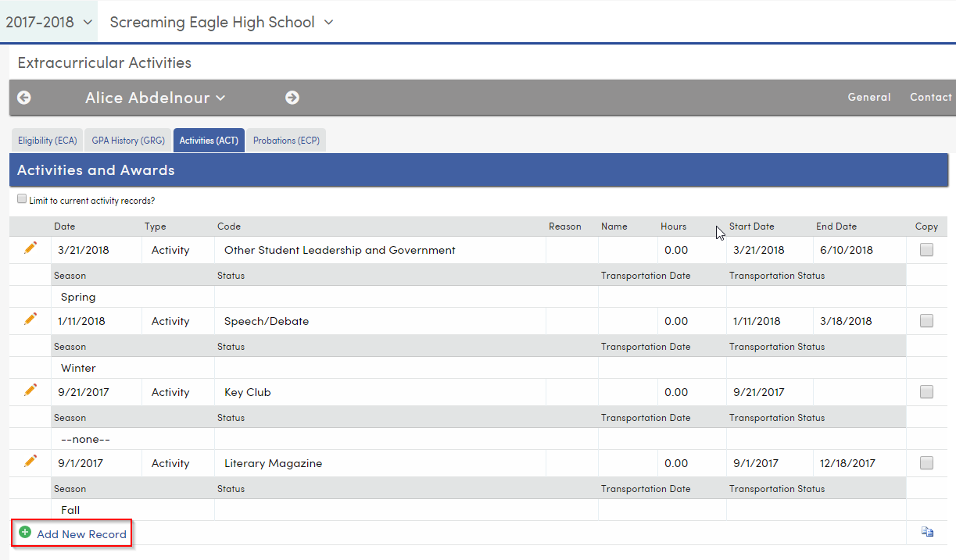Go to next student arrow
Screen dimensions: 956x560
pos(292,98)
